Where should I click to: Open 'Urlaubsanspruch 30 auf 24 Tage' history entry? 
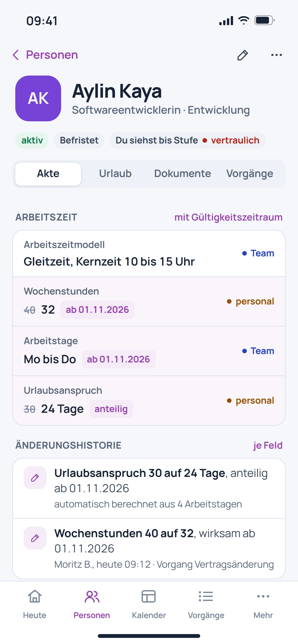click(149, 489)
